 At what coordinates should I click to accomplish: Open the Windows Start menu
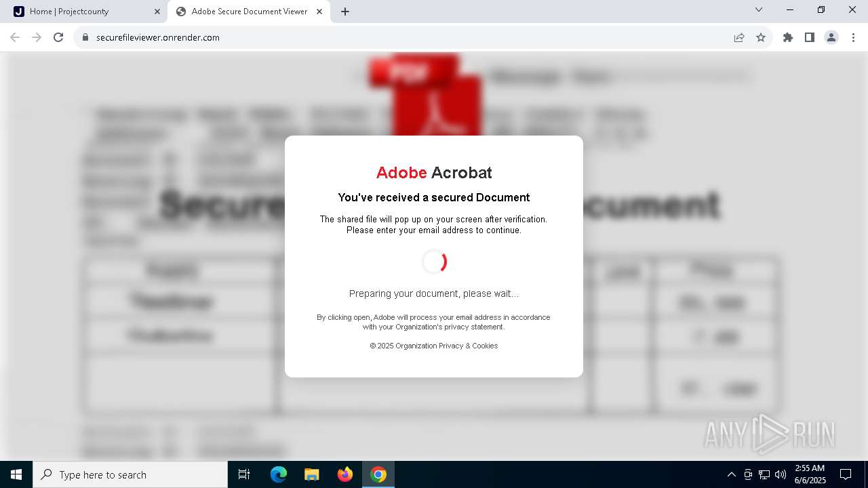coord(16,474)
